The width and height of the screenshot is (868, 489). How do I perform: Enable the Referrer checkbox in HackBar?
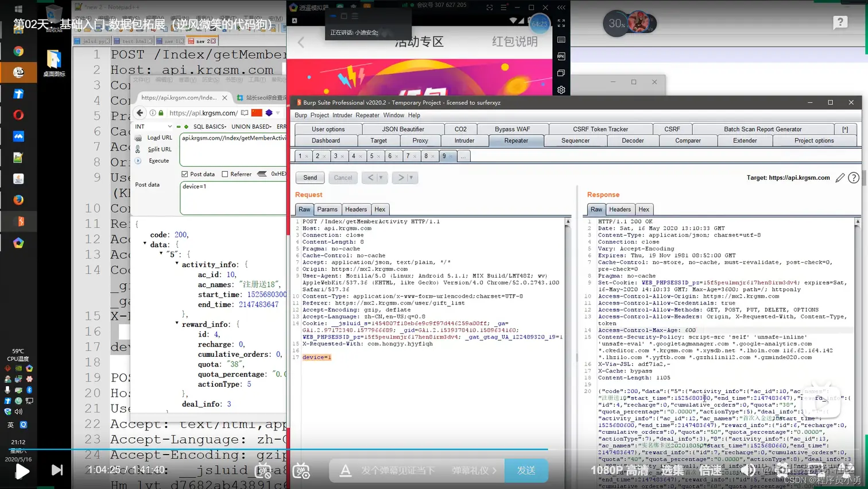point(225,174)
